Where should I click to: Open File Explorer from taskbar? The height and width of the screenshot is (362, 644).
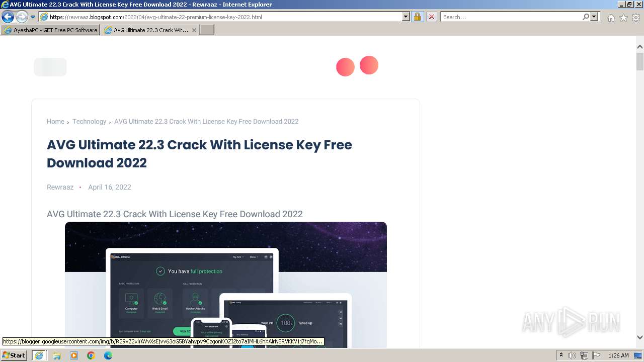tap(56, 355)
